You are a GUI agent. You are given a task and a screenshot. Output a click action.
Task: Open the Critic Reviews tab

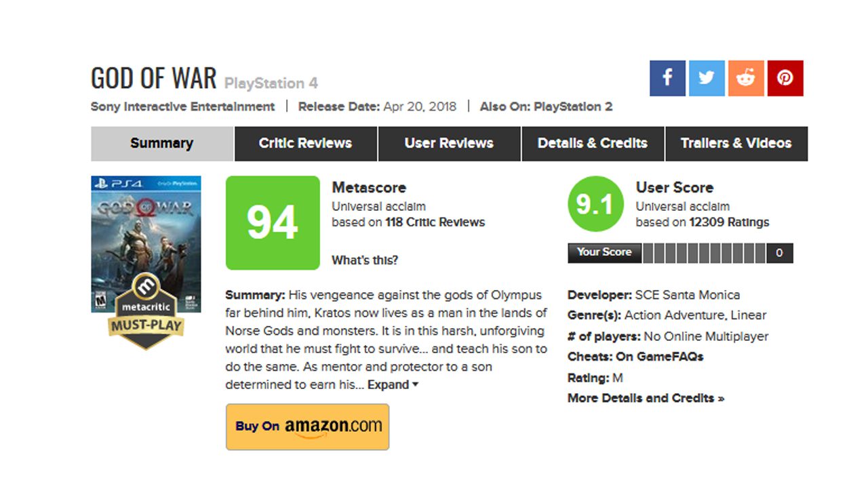305,143
